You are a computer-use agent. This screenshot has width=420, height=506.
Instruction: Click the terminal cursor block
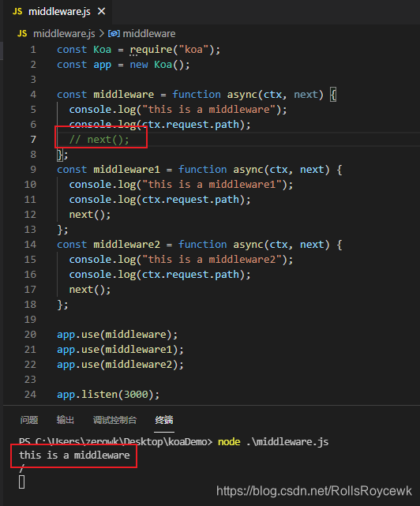coord(21,482)
